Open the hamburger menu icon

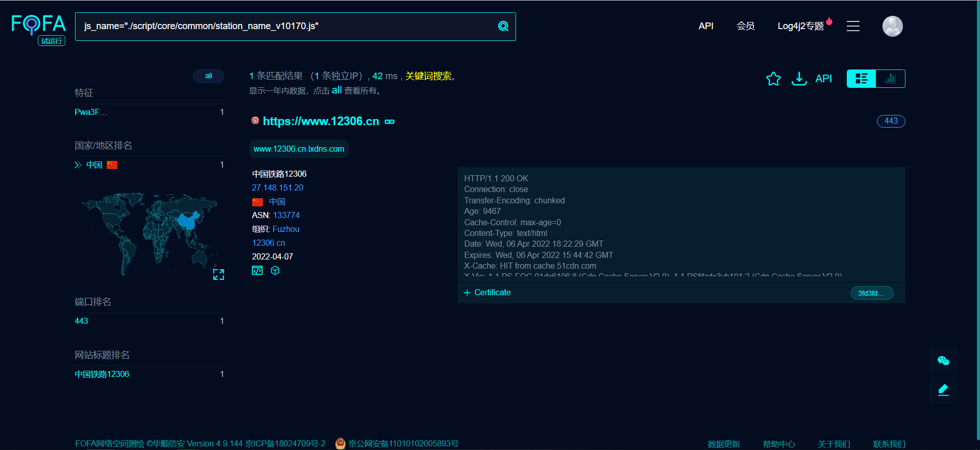point(853,26)
